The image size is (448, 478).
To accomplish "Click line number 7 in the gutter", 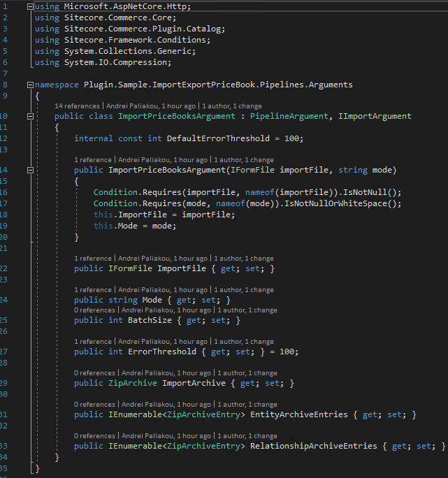I will tap(5, 73).
